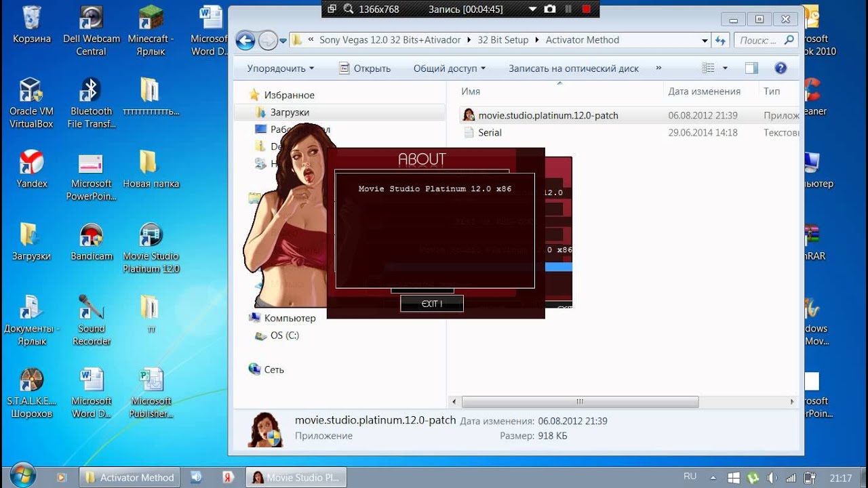This screenshot has height=488, width=868.
Task: Click EXIT! in the About dialog
Action: (x=432, y=304)
